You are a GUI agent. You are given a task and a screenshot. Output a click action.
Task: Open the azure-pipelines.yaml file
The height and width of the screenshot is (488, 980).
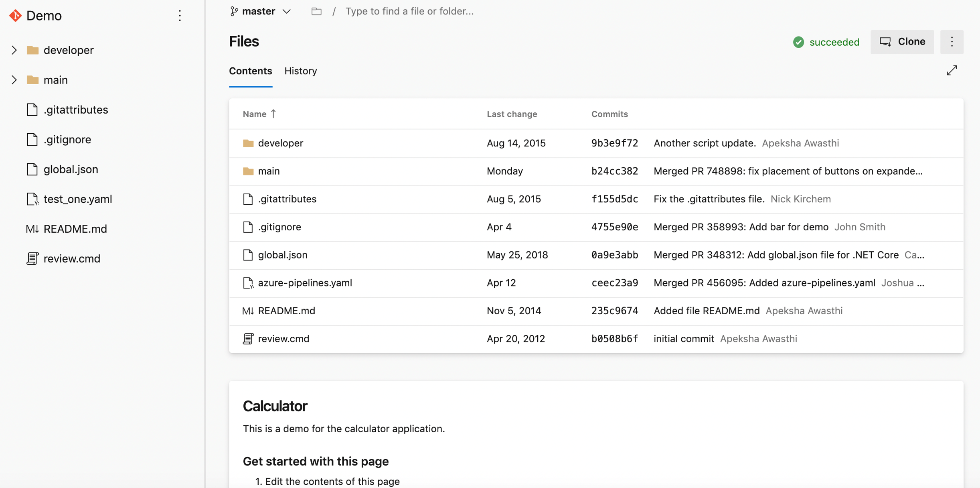click(x=305, y=283)
